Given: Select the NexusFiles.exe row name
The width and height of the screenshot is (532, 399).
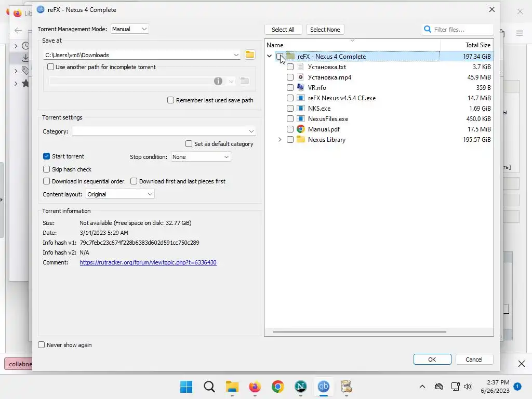Looking at the screenshot, I should [328, 119].
